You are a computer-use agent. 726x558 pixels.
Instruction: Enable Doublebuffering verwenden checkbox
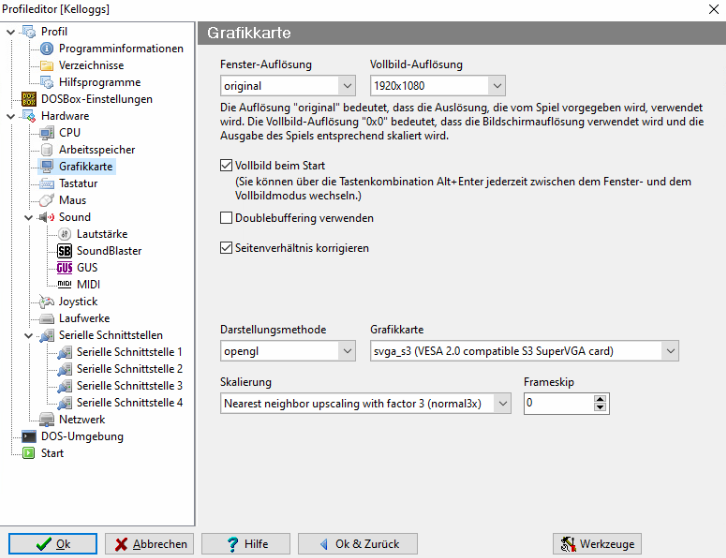click(x=226, y=217)
